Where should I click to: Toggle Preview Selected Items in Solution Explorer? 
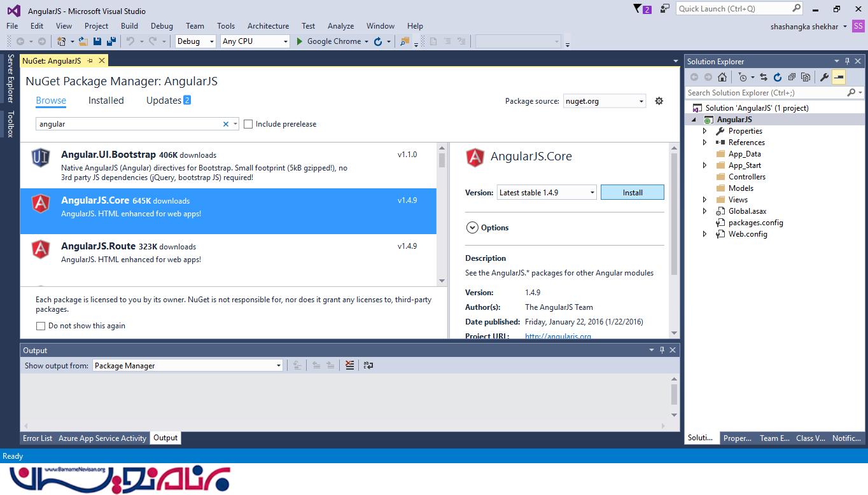click(x=839, y=77)
